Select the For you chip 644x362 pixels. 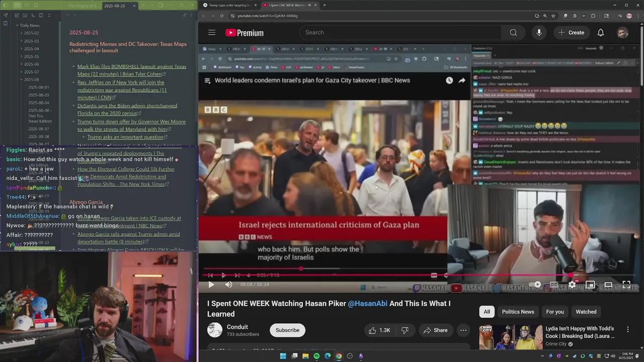click(x=555, y=312)
